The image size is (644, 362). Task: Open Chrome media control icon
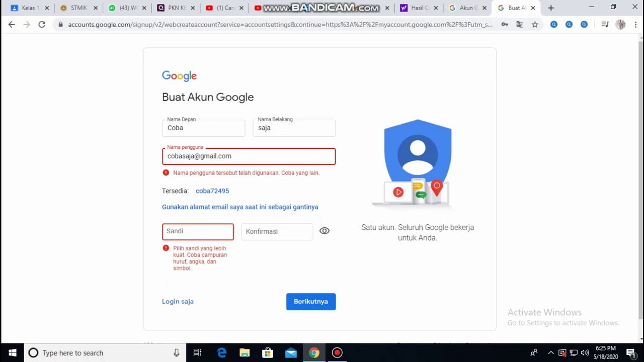(x=605, y=24)
